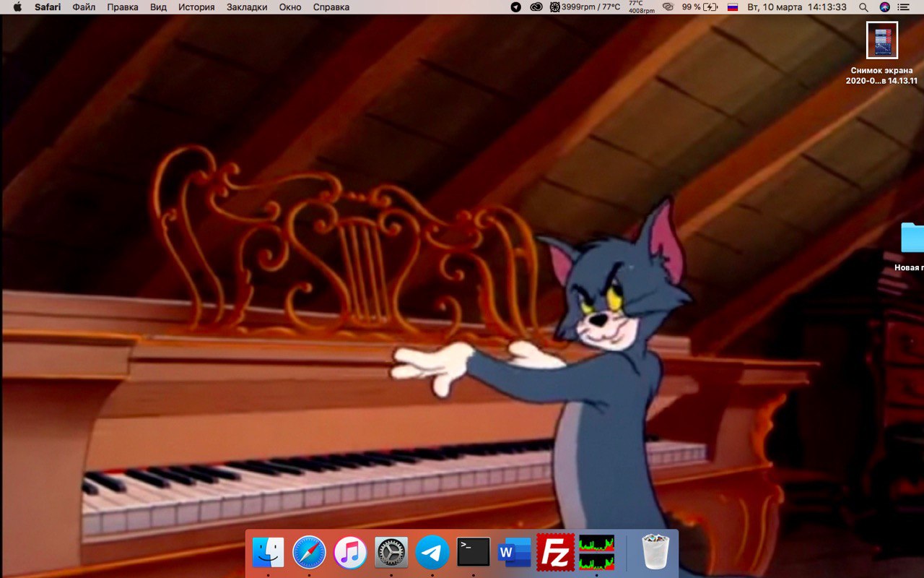The image size is (924, 578).
Task: Open Telegram from the Dock
Action: click(x=432, y=553)
